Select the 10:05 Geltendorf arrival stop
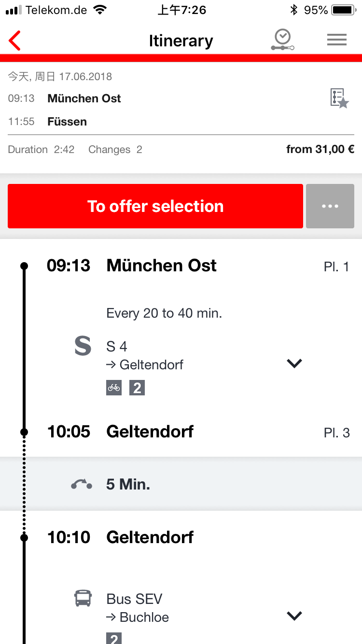Screen dimensions: 362x644 [x=150, y=432]
